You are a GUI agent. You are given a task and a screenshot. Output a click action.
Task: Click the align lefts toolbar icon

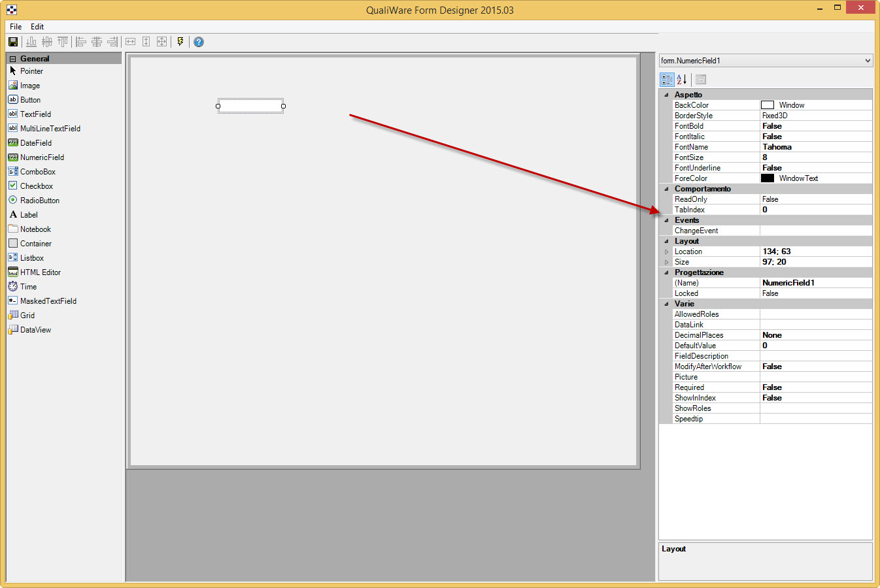click(x=81, y=42)
